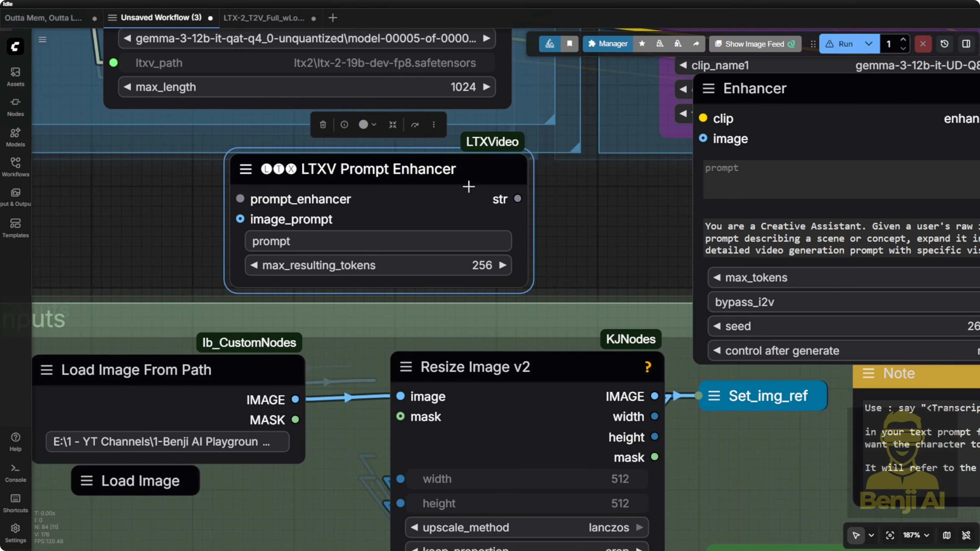This screenshot has height=551, width=980.
Task: Toggle link visibility icon at bottom right
Action: click(966, 535)
